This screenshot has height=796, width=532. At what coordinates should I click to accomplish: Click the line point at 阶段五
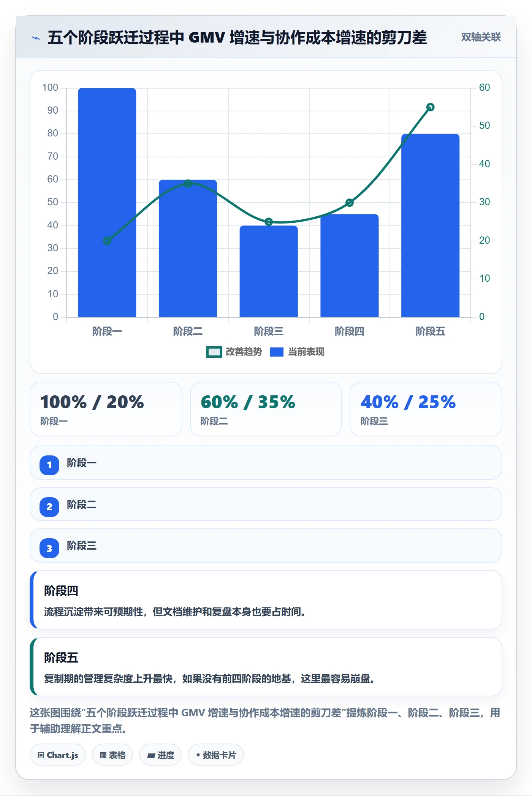pyautogui.click(x=430, y=107)
